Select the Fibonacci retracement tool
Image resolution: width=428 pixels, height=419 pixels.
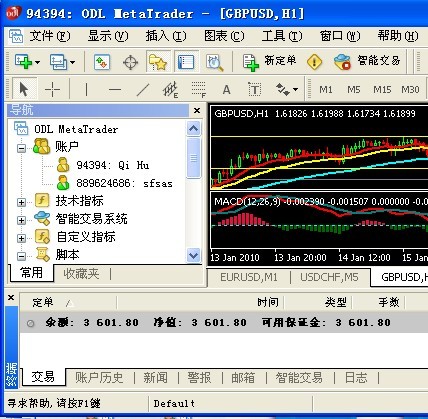199,89
